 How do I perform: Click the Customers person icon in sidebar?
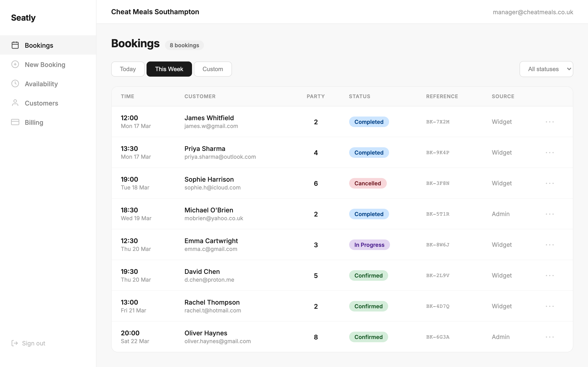click(15, 103)
